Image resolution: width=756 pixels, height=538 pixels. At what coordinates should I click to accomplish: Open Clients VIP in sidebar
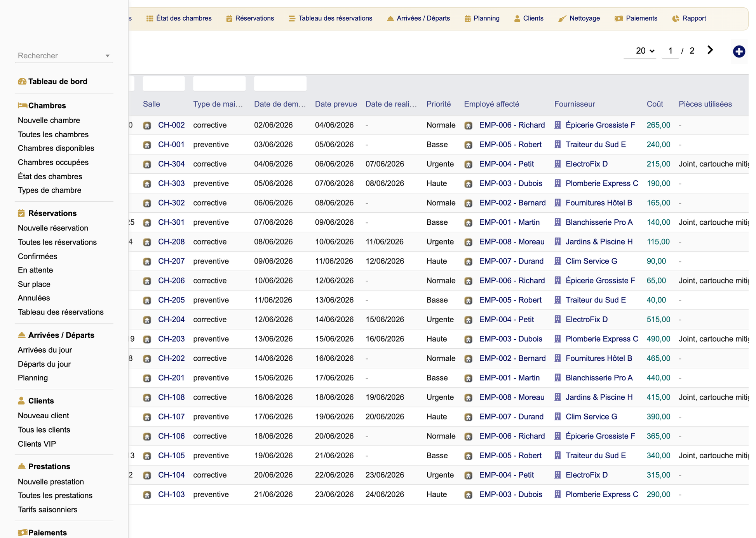[x=37, y=444]
